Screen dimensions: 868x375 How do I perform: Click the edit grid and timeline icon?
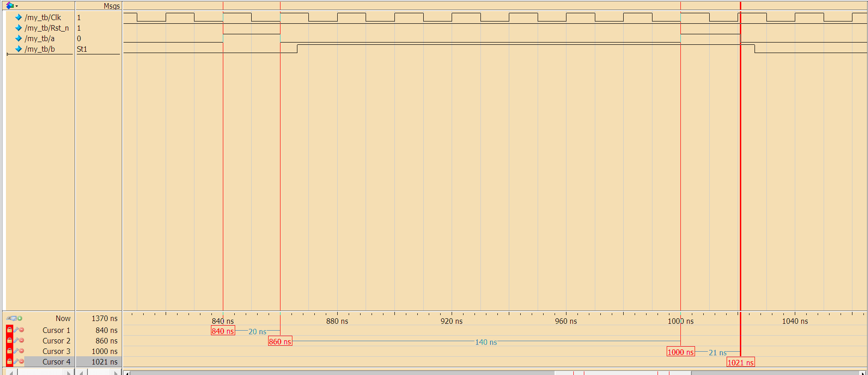point(14,318)
